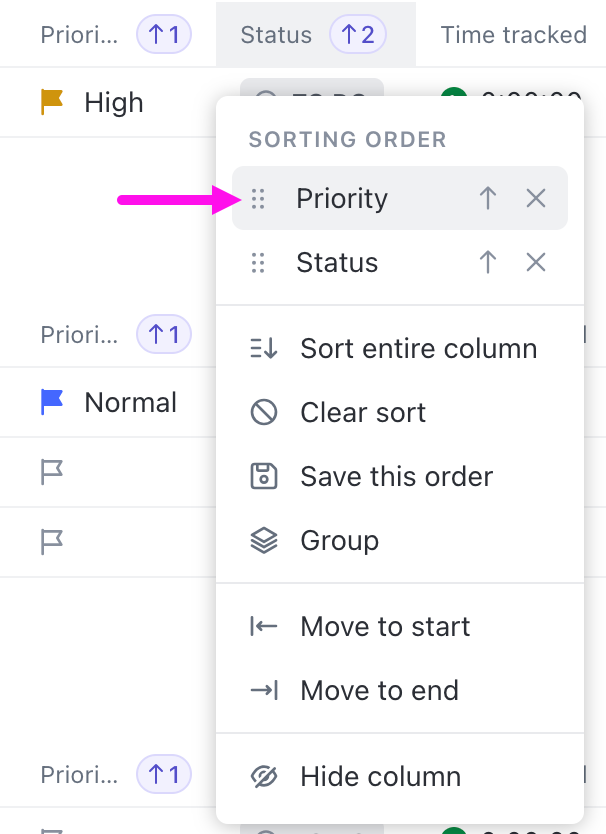Screen dimensions: 606x834
Task: Click Save this order
Action: point(396,477)
